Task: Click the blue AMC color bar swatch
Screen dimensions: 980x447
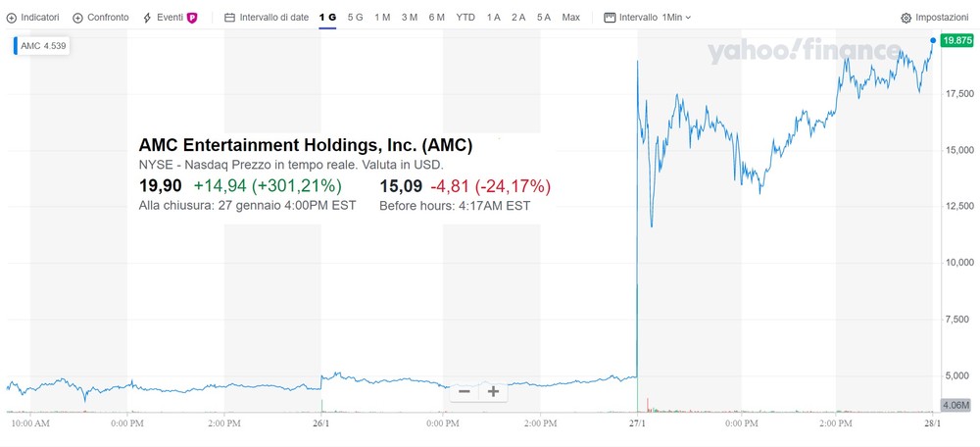Action: pyautogui.click(x=16, y=46)
